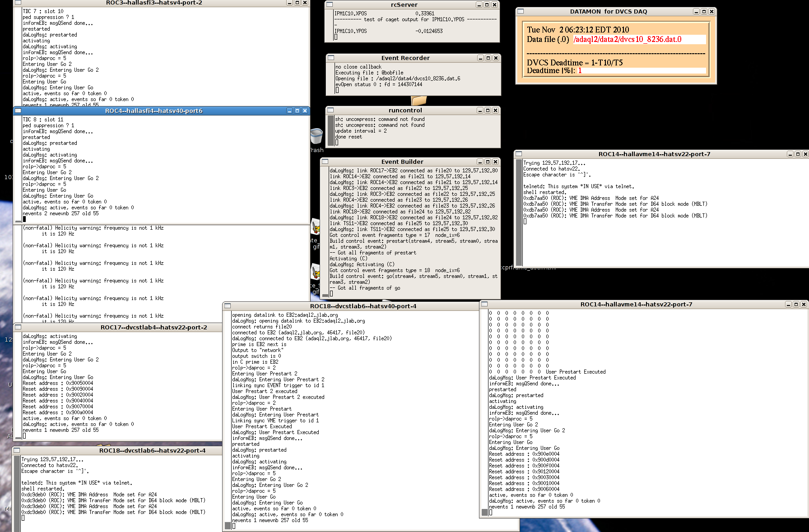
Task: Close the Event Recorder window
Action: 496,58
